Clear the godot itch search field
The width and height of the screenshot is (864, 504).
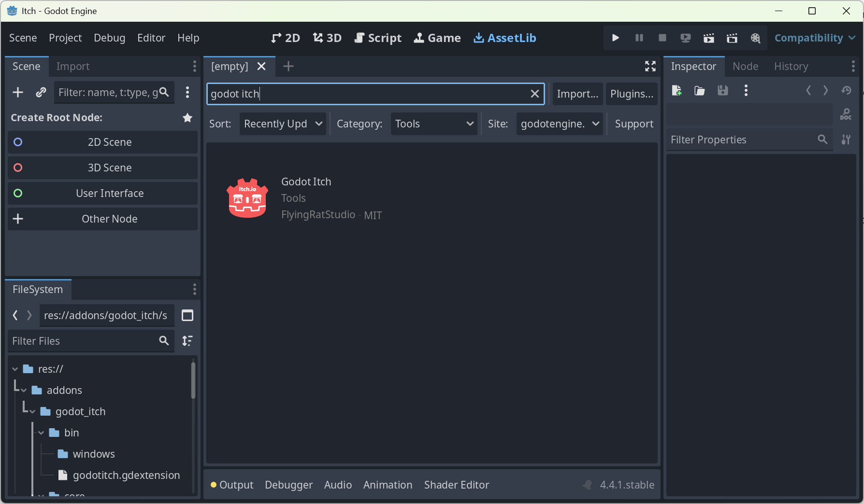[x=535, y=94]
